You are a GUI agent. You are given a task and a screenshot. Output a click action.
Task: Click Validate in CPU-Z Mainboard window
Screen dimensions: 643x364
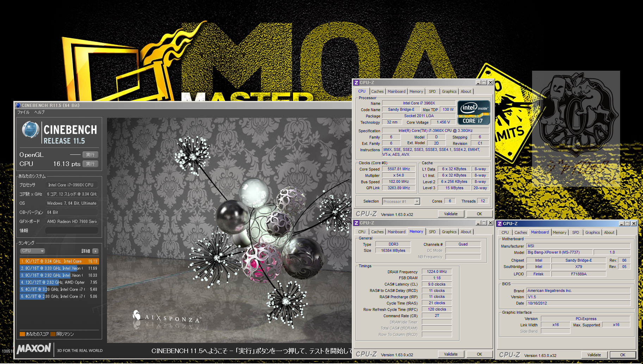click(594, 355)
